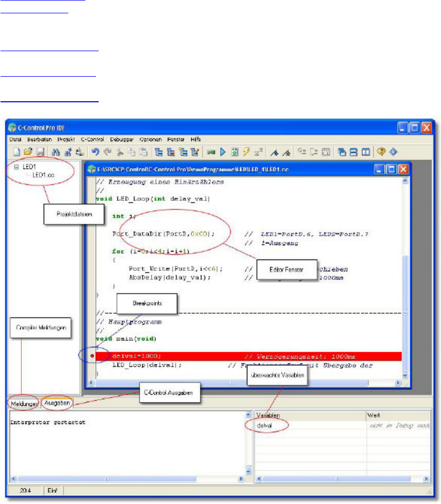Screen dimensions: 441x504
Task: Click the 20:4 cursor position in status bar
Action: (x=26, y=491)
